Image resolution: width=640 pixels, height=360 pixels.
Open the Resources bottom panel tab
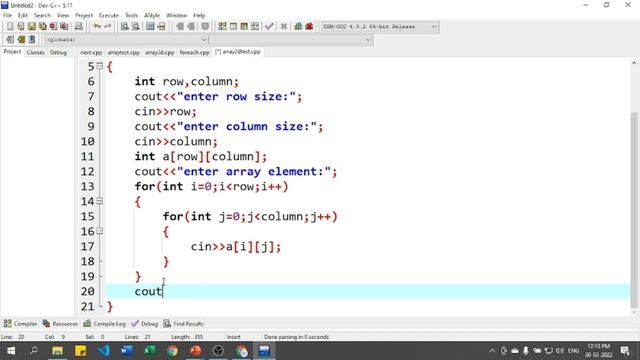pos(60,324)
